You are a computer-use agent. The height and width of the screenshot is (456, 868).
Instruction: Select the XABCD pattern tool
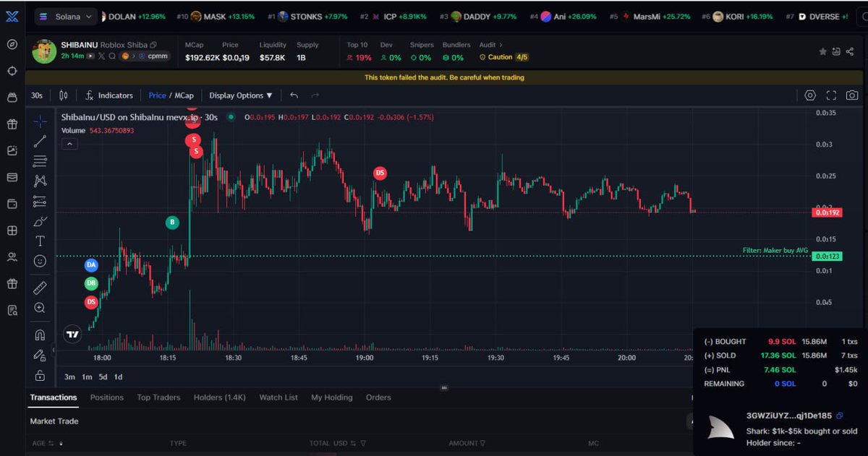click(x=41, y=181)
